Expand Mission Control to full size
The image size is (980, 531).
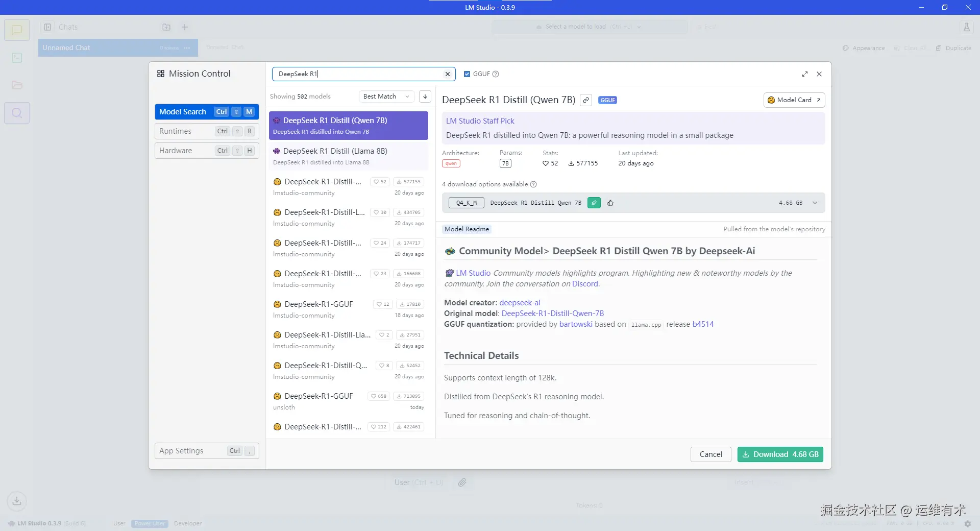tap(805, 74)
